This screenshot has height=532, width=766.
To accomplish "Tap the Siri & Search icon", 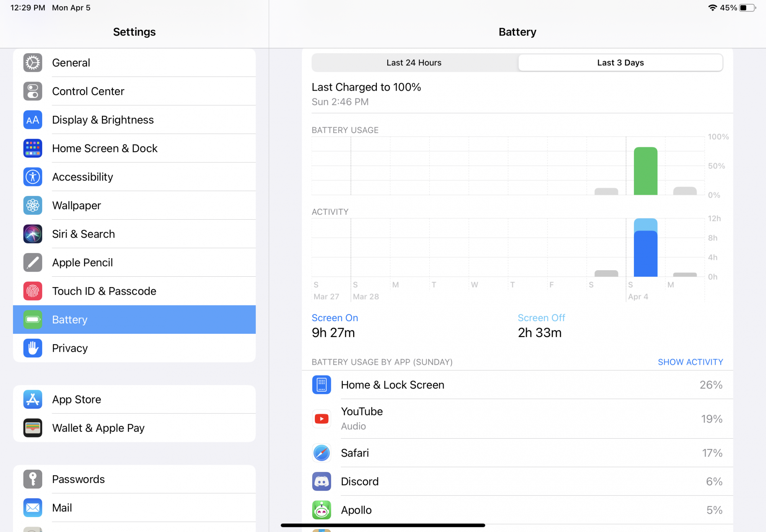I will pyautogui.click(x=33, y=234).
